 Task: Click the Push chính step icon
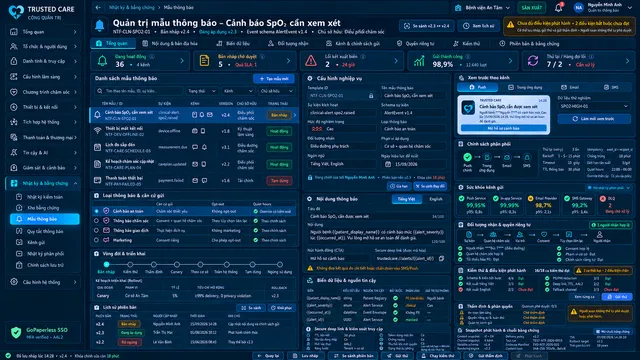467,157
